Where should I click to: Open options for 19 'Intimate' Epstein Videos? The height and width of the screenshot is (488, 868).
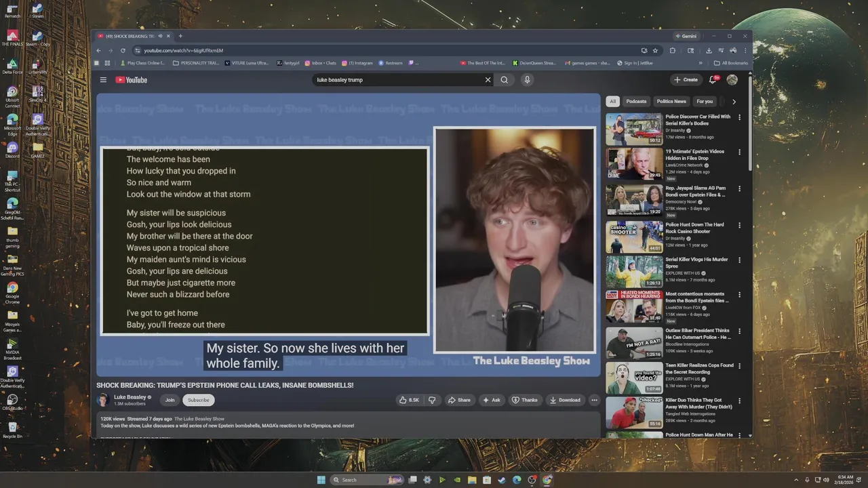[739, 152]
